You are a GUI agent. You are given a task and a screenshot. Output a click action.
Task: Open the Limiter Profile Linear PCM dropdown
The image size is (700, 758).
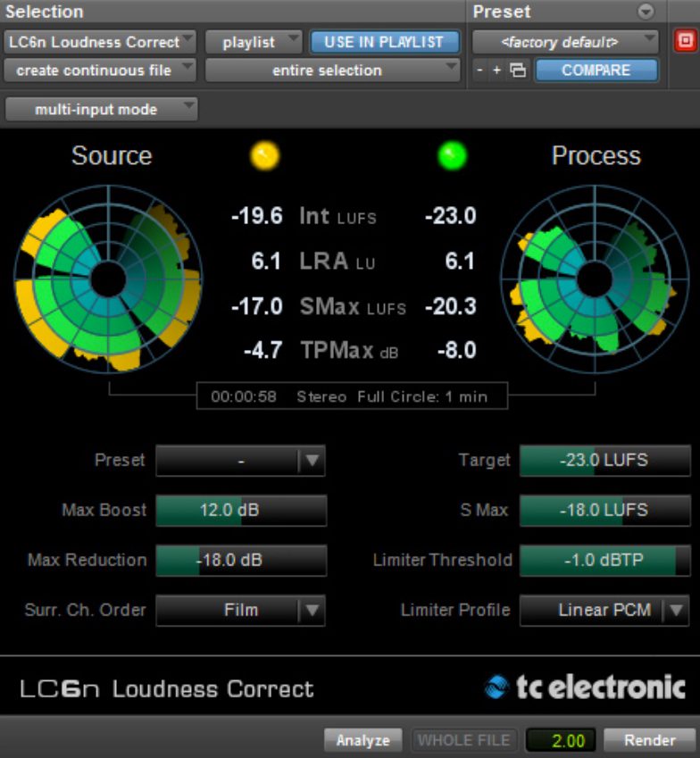[x=604, y=611]
